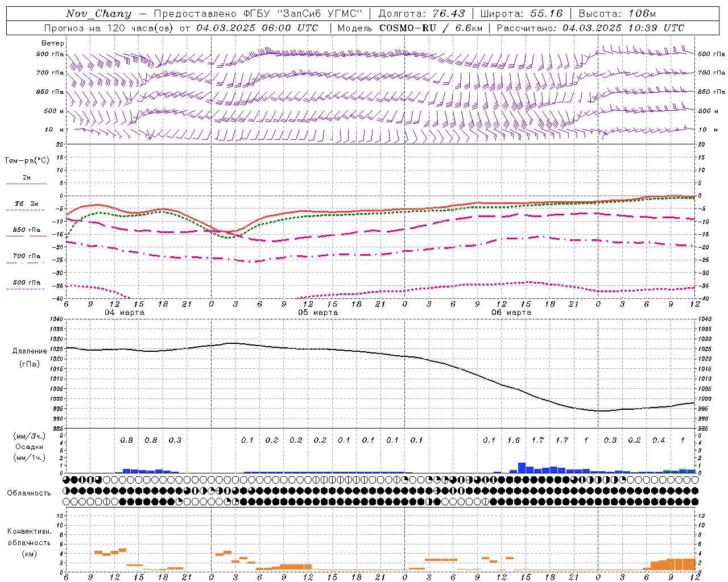Click the 'Давление' pressure panel label

pos(30,351)
